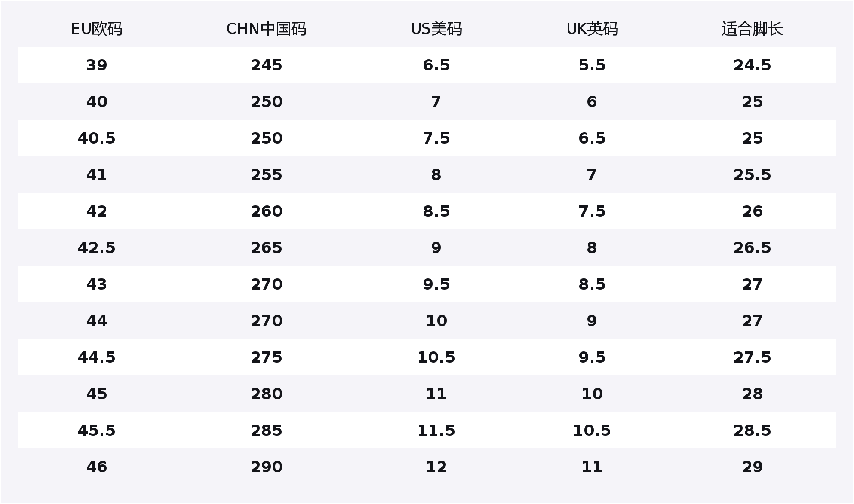Screen dimensions: 854x504
Task: Select CHN value 290 cell
Action: pos(266,467)
